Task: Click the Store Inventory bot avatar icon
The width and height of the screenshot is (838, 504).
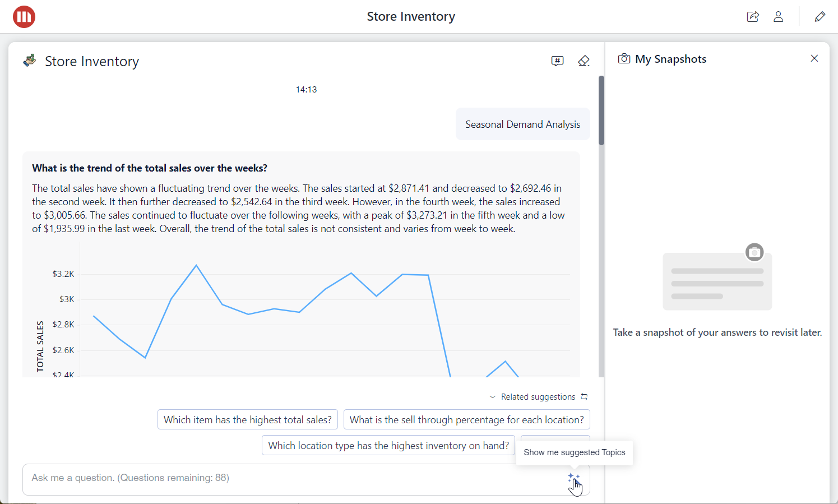Action: [30, 61]
